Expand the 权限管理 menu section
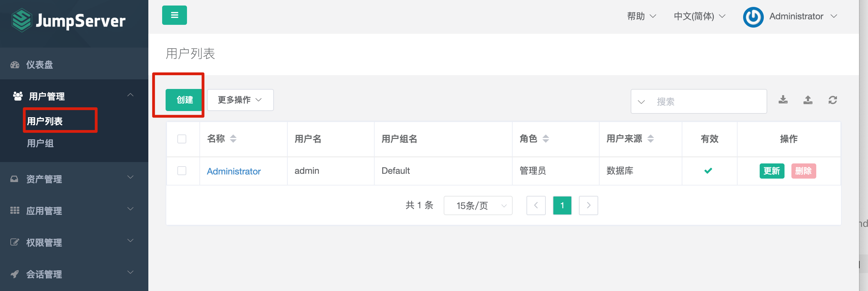This screenshot has width=868, height=291. point(74,242)
